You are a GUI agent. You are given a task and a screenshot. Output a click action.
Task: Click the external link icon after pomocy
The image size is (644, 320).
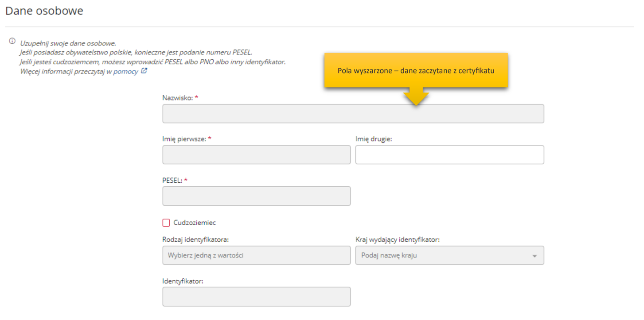144,71
